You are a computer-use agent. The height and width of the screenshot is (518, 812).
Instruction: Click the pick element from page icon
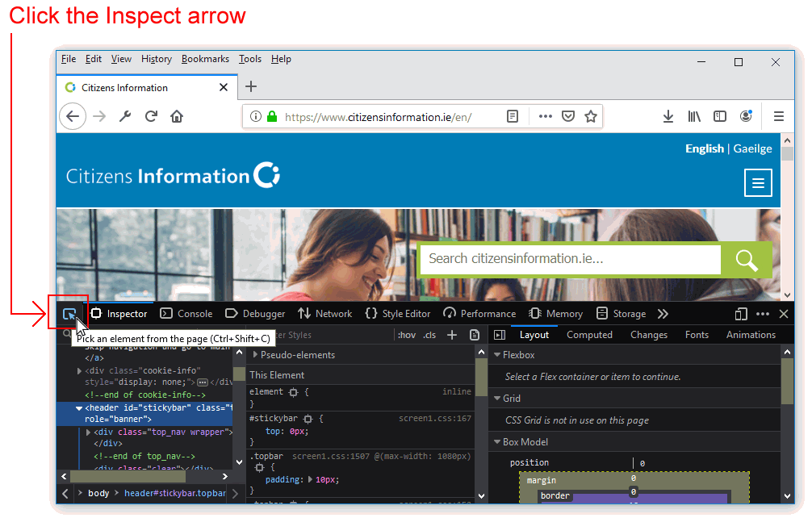[x=69, y=314]
